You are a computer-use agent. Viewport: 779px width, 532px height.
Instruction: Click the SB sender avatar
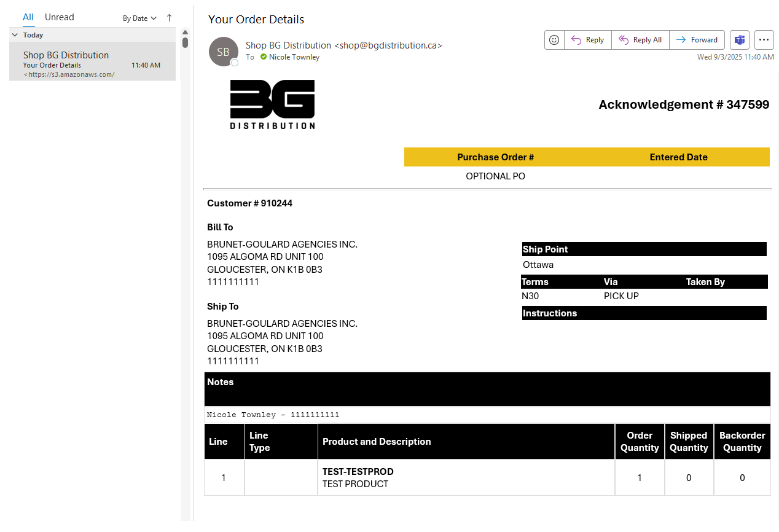click(224, 52)
